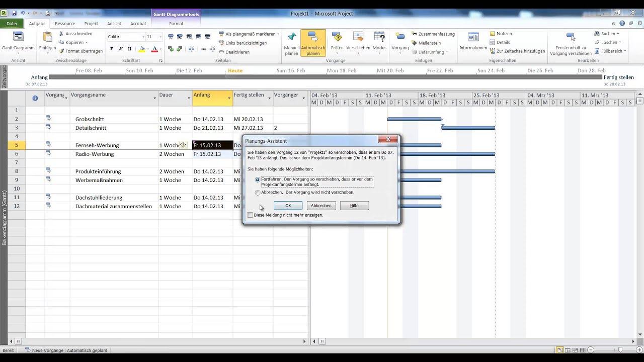Switch to the Acrobat tab
Viewport: 644px width, 362px height.
(138, 24)
